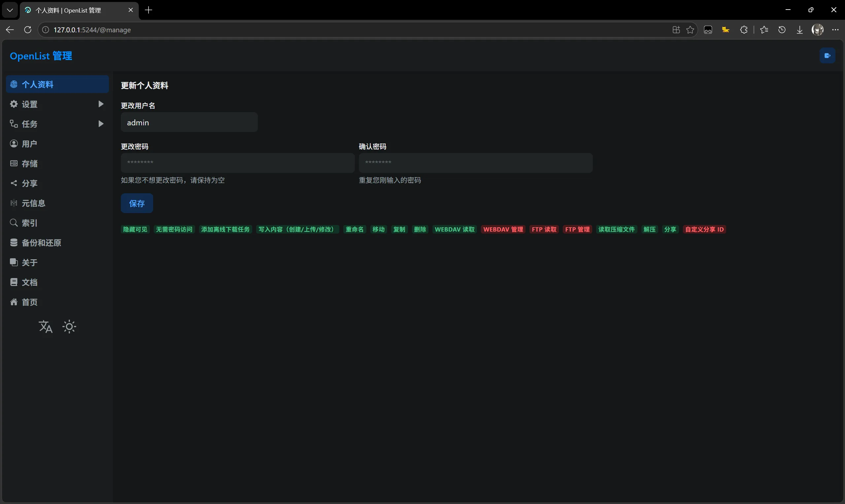This screenshot has width=845, height=504.
Task: Click the split screen icon in address bar
Action: [676, 30]
